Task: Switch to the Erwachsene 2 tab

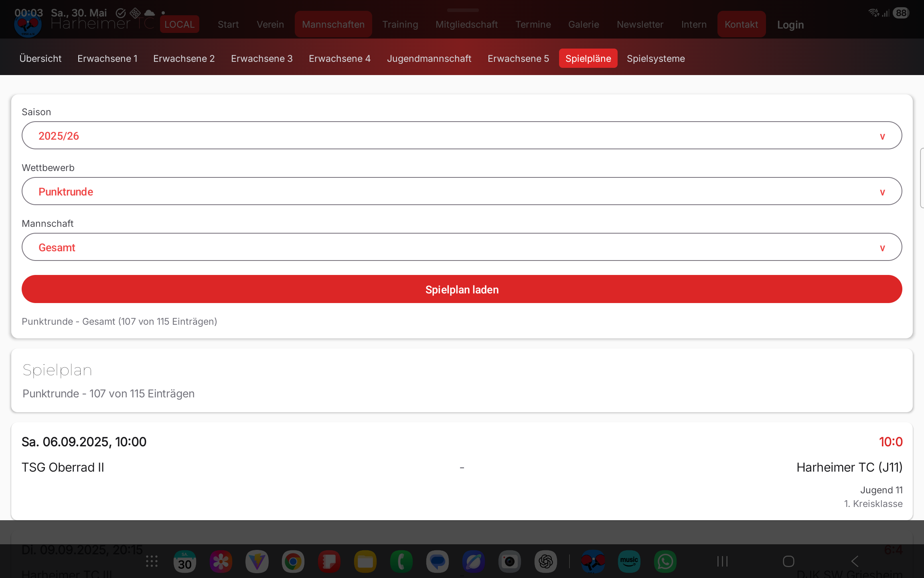Action: tap(184, 58)
